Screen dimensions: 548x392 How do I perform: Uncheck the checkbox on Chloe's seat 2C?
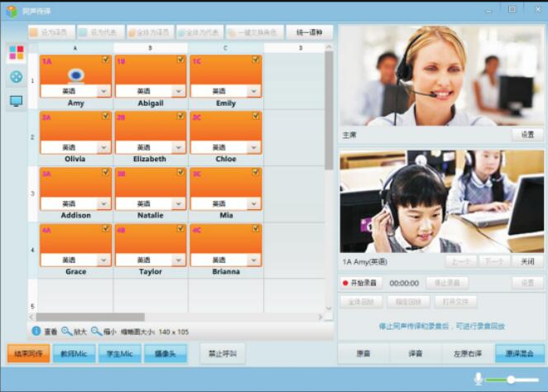coord(256,116)
